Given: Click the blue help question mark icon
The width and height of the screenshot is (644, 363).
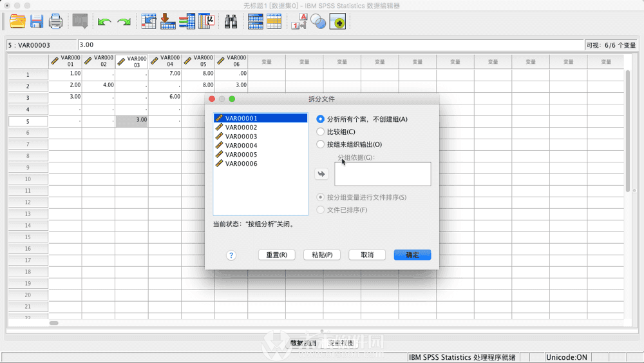Looking at the screenshot, I should coord(231,255).
